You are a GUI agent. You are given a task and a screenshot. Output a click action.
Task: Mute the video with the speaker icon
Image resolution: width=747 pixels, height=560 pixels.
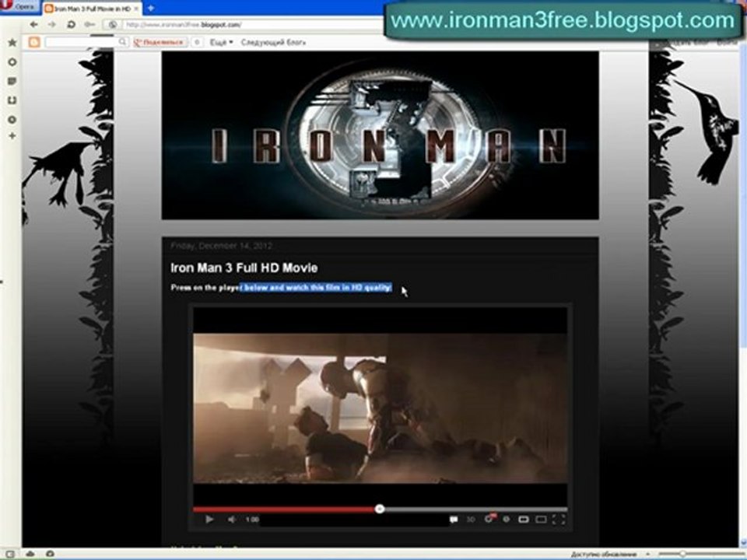232,520
